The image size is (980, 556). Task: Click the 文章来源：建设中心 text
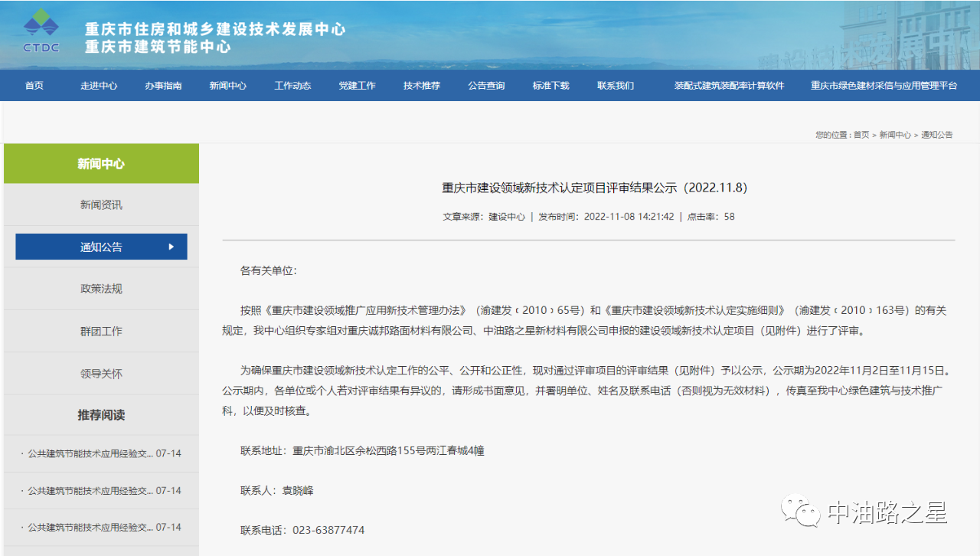coord(484,217)
